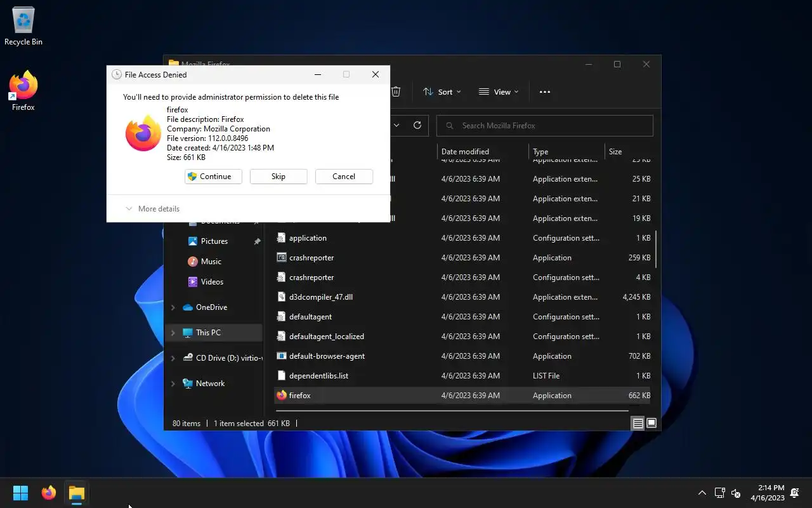The height and width of the screenshot is (508, 812).
Task: Open the Sort dropdown menu
Action: pyautogui.click(x=442, y=91)
